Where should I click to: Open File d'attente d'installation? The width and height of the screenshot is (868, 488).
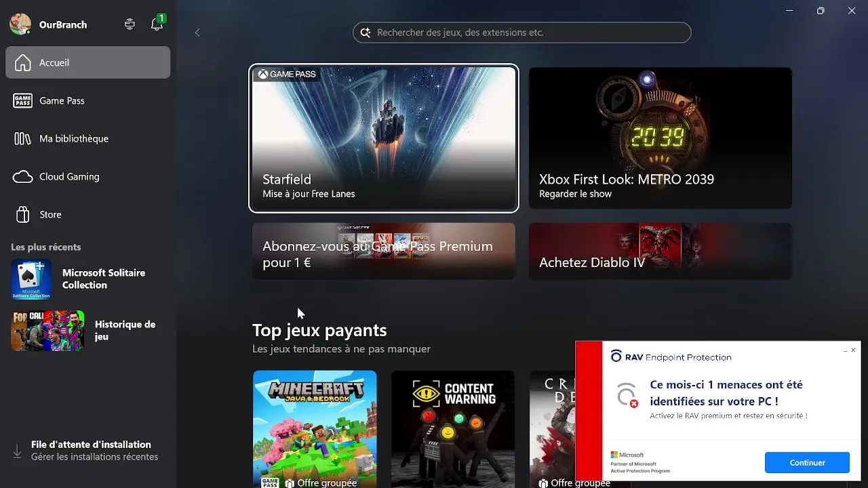[x=88, y=450]
